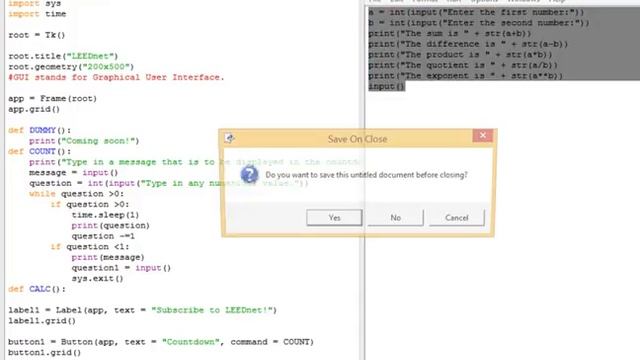This screenshot has width=640, height=360.
Task: Click the 'The sum is' print line
Action: (x=450, y=33)
